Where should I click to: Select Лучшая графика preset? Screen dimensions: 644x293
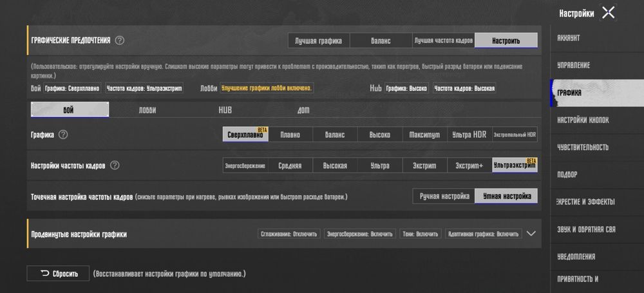[x=319, y=41]
